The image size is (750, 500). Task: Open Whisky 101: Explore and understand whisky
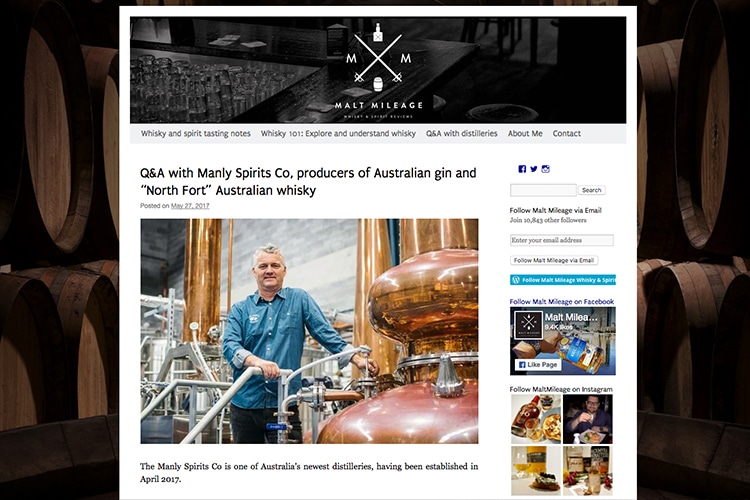coord(338,133)
